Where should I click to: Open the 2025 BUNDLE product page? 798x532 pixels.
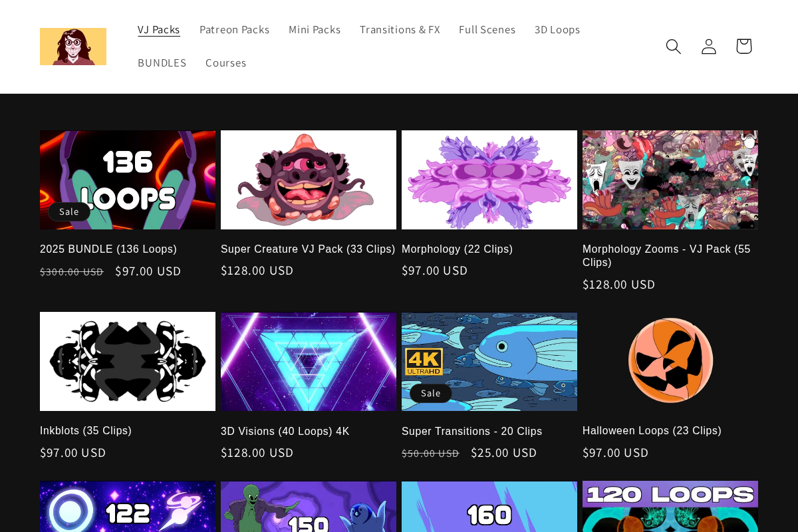[x=108, y=249]
